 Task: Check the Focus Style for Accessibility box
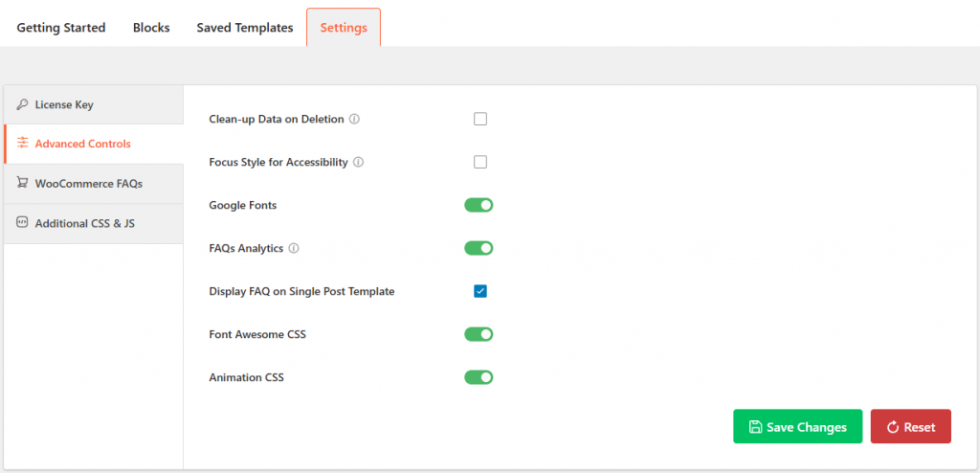tap(480, 162)
